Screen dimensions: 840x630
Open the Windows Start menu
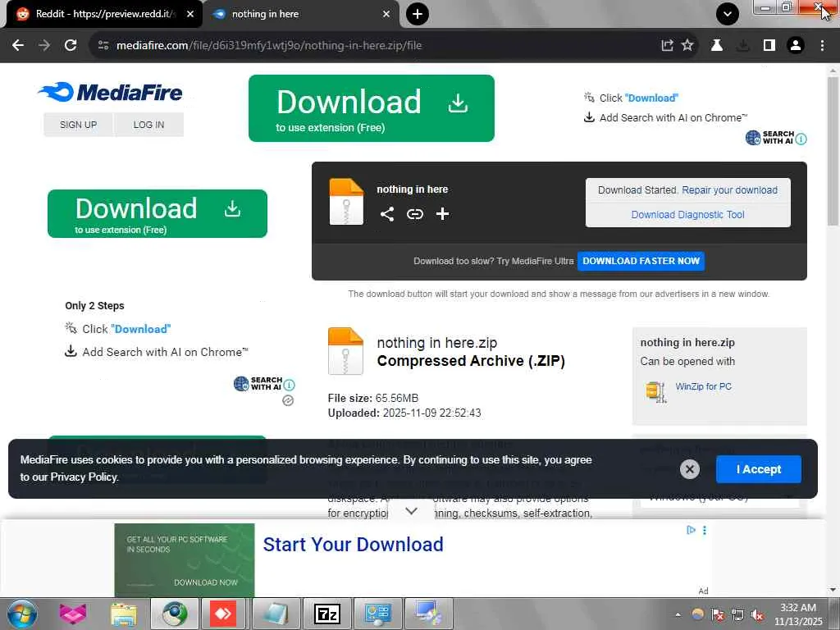(22, 614)
